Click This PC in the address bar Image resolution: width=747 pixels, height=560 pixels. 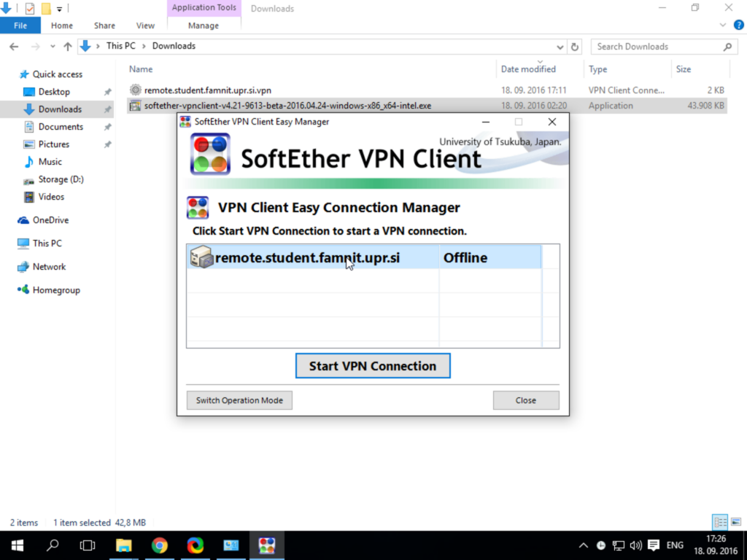120,46
